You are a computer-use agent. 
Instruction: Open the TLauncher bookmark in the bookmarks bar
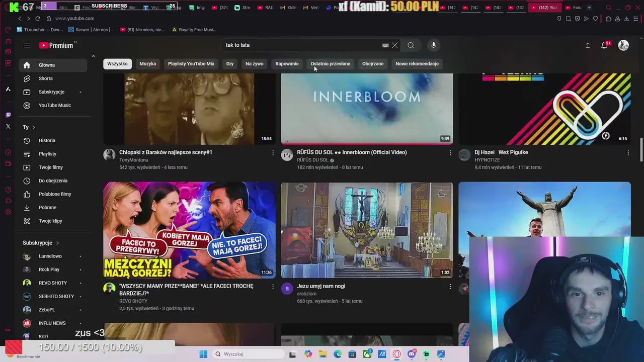click(39, 30)
